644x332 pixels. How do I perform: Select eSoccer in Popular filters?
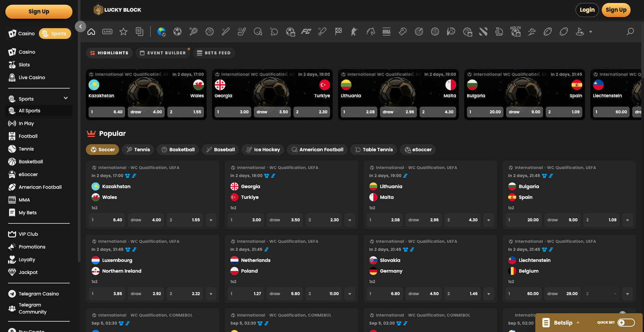tap(418, 150)
